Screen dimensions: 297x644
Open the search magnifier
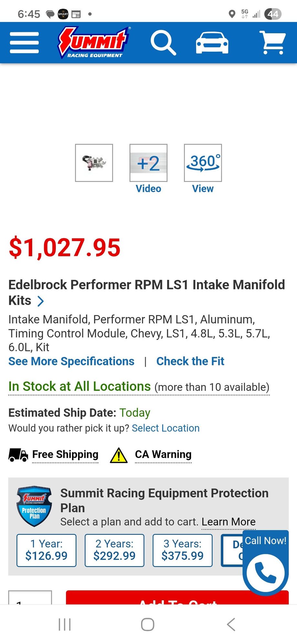[x=163, y=43]
